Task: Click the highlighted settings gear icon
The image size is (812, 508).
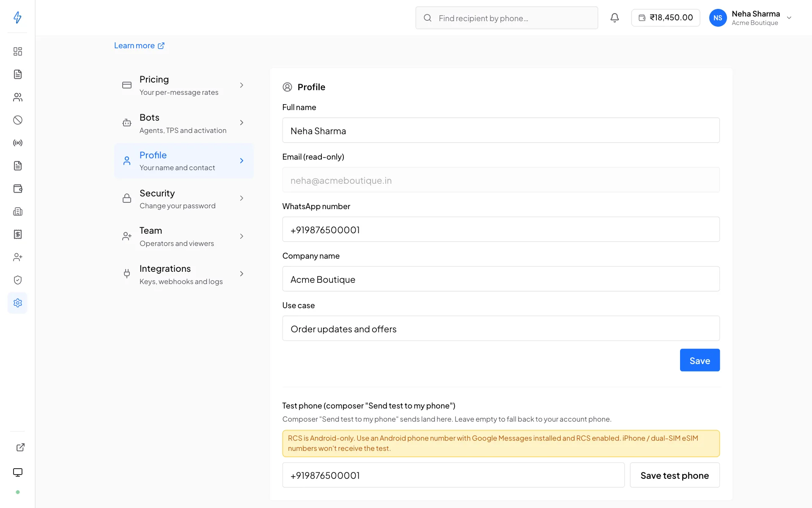Action: point(17,303)
